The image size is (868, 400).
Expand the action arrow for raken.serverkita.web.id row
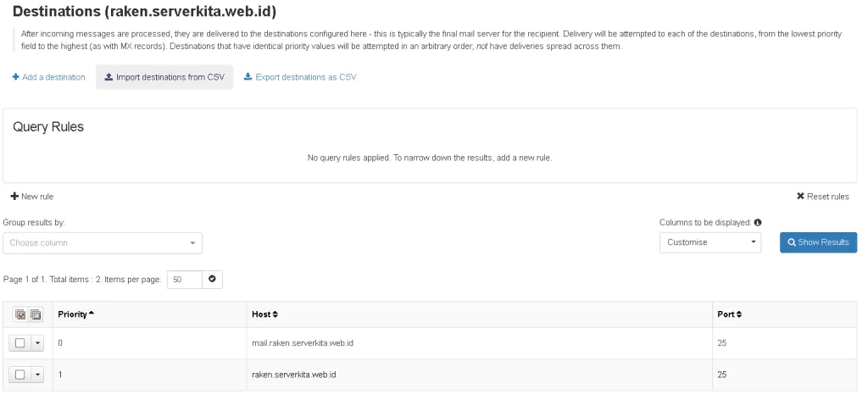click(37, 375)
